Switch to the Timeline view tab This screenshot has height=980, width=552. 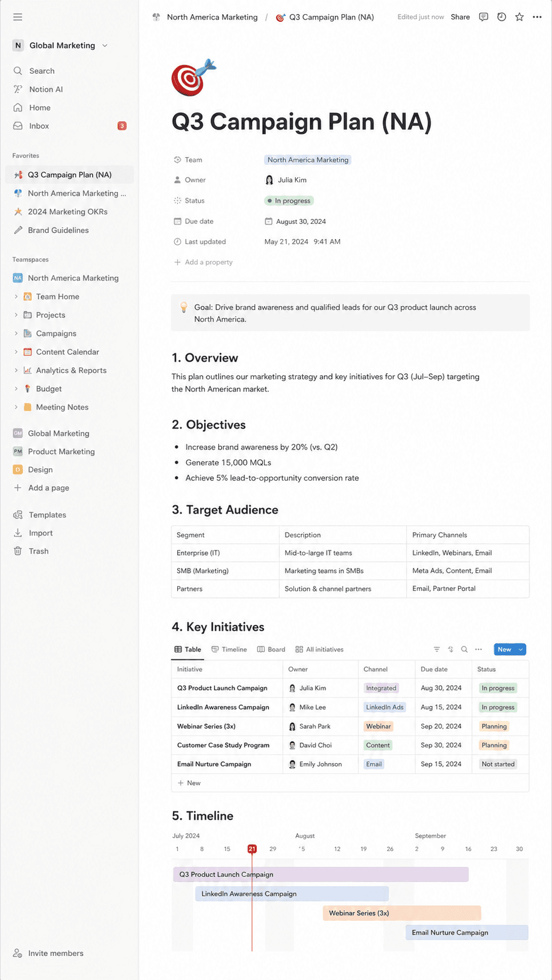[229, 649]
